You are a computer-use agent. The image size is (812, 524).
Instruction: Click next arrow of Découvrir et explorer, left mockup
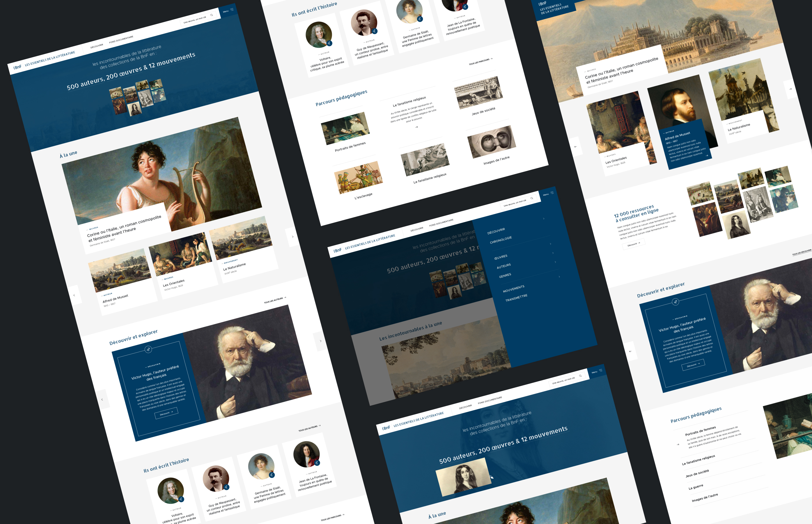click(320, 341)
